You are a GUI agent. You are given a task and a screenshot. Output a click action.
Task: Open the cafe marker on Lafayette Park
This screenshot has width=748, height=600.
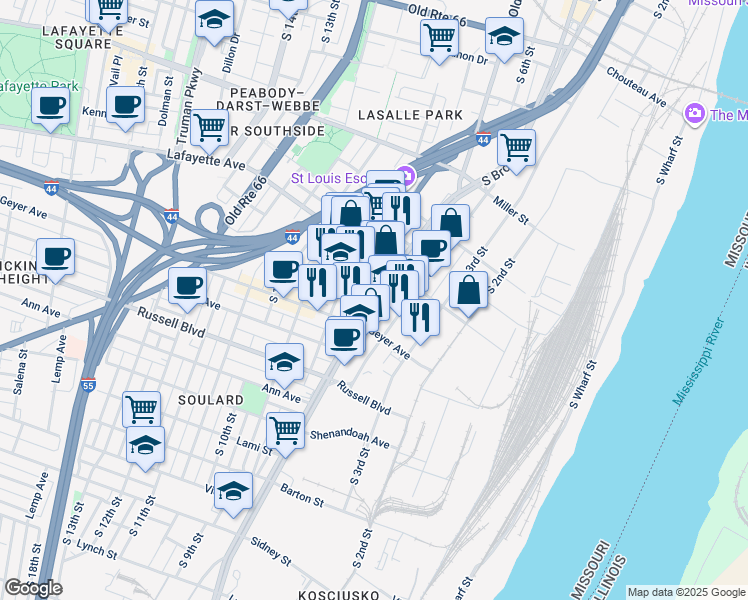(51, 106)
